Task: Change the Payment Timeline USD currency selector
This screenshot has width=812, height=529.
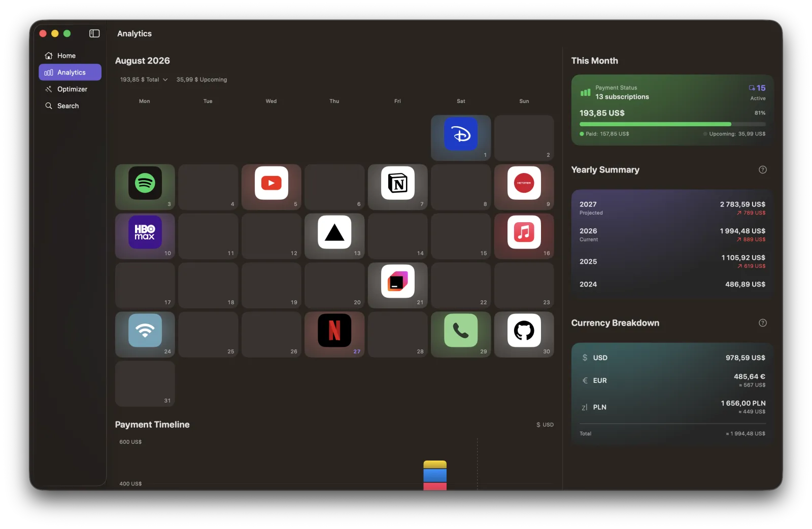Action: (x=545, y=425)
